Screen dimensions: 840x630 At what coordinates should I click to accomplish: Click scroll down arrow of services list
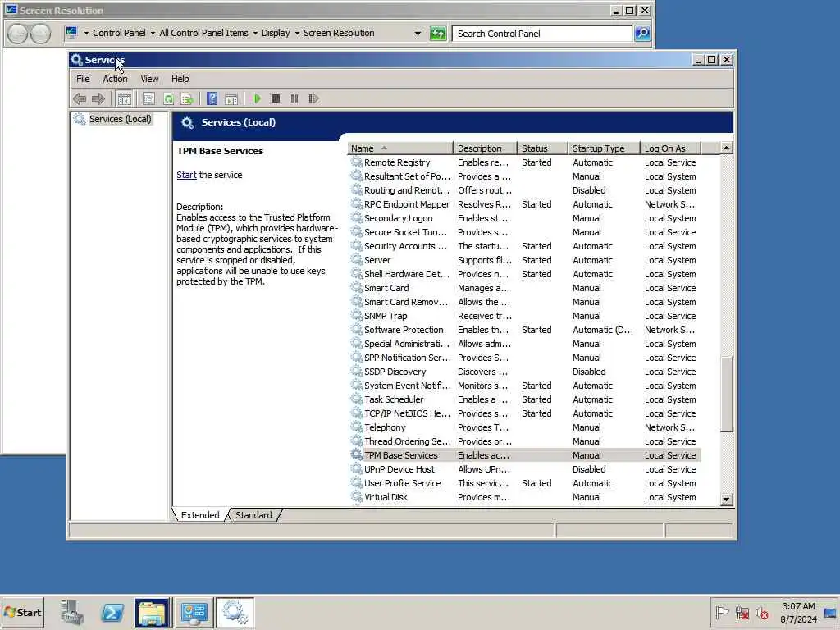[x=727, y=500]
